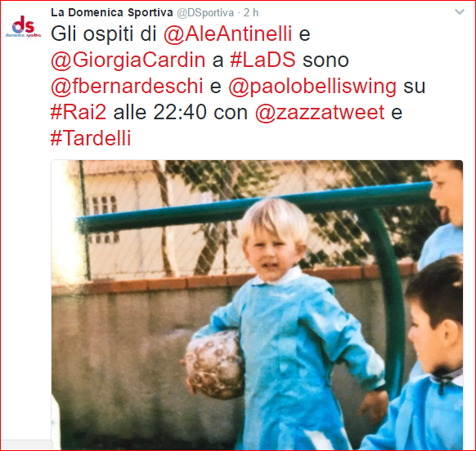
Task: Open the @fbernardeschi mention
Action: click(127, 86)
